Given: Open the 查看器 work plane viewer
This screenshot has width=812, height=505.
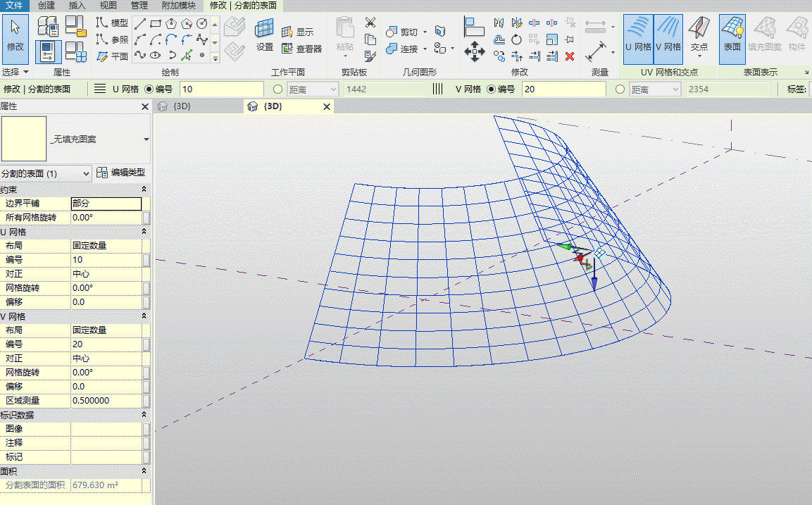Looking at the screenshot, I should 302,48.
